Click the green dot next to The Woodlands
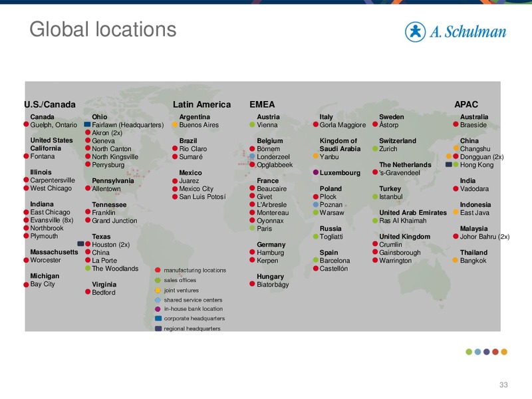Screen dimensions: 532x399 coord(88,269)
